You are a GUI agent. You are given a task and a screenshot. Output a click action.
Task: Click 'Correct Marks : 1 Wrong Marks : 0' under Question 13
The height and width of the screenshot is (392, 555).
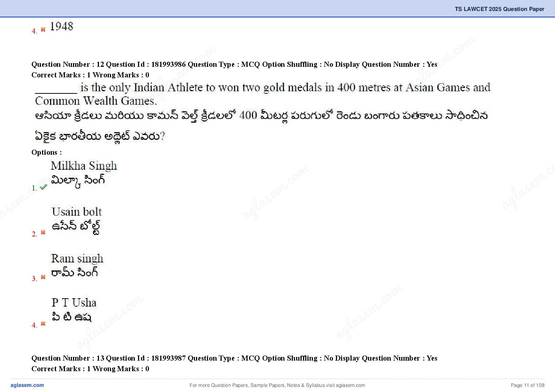click(x=90, y=369)
